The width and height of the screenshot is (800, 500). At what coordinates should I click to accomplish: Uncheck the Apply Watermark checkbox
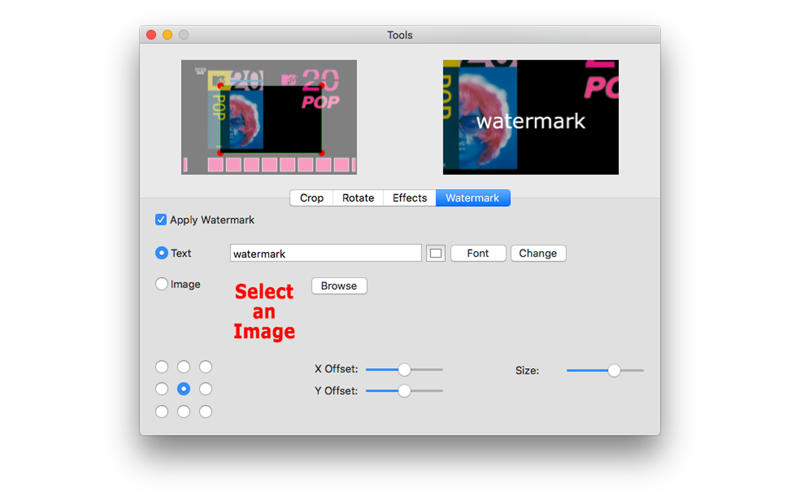point(161,220)
